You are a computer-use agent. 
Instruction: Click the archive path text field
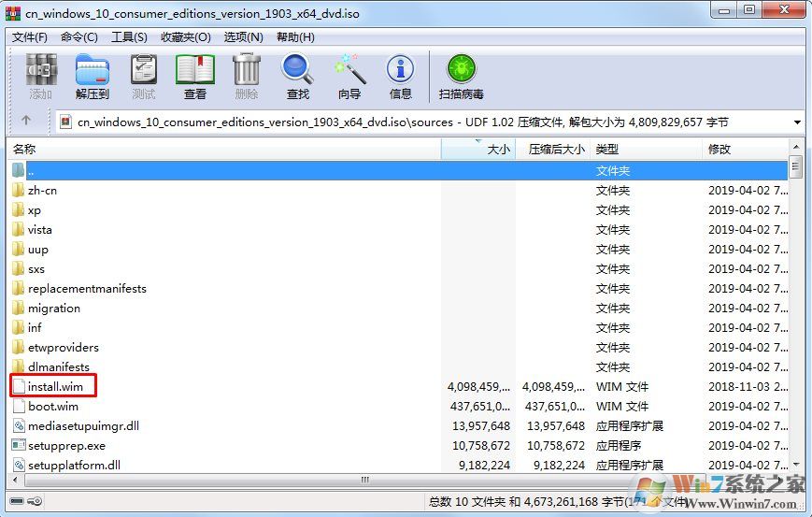click(x=424, y=122)
